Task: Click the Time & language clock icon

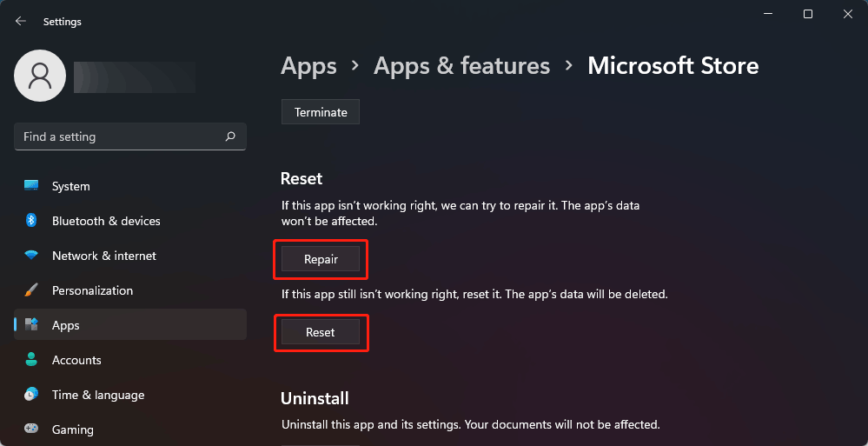Action: tap(31, 395)
